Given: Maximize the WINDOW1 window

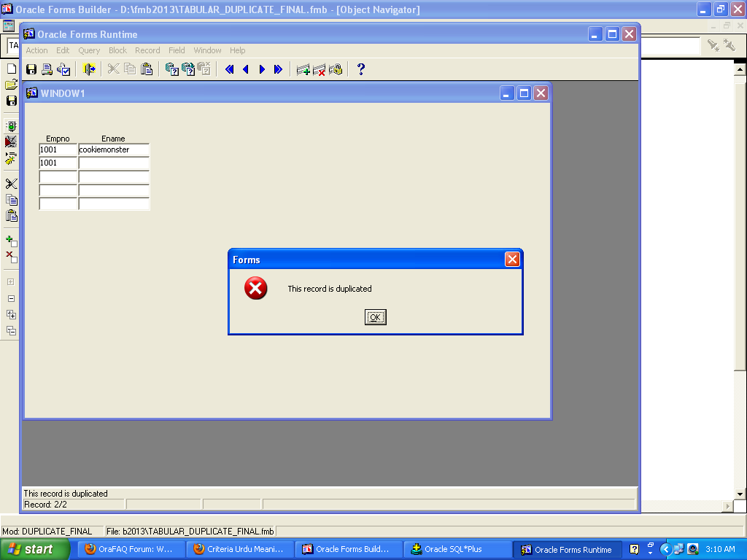Looking at the screenshot, I should coord(524,93).
